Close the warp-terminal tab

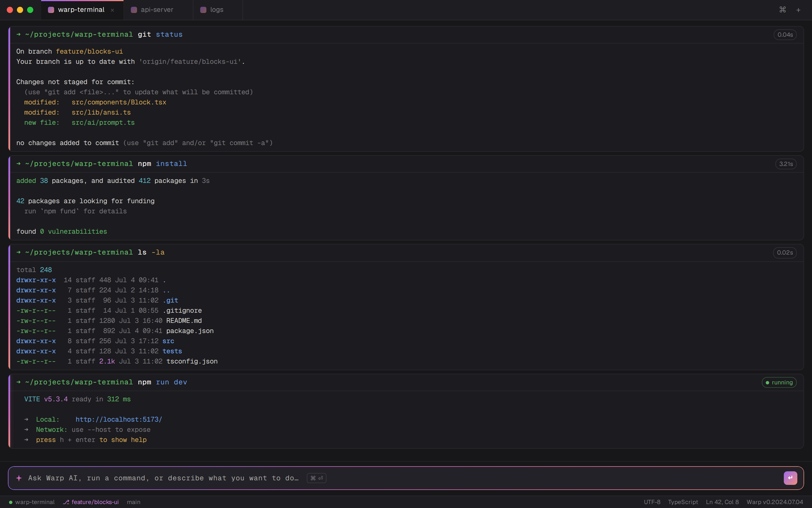click(x=112, y=10)
